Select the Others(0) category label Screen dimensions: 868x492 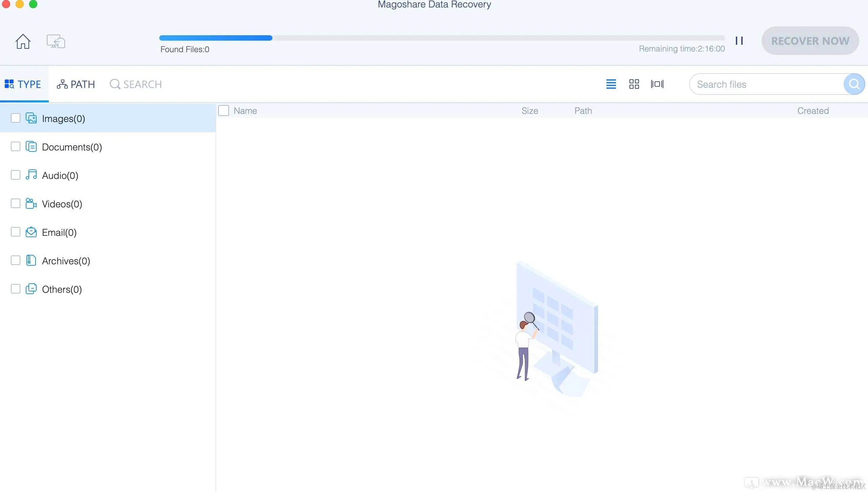pos(62,289)
